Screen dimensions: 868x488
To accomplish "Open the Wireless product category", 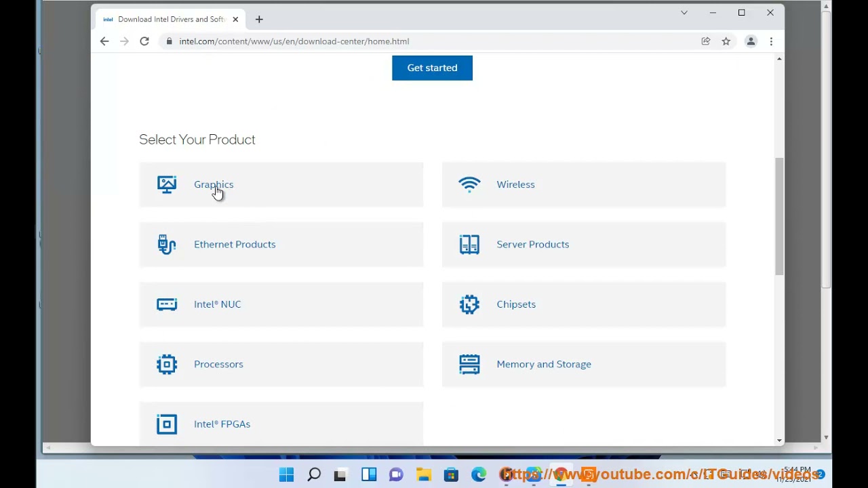I will [584, 184].
